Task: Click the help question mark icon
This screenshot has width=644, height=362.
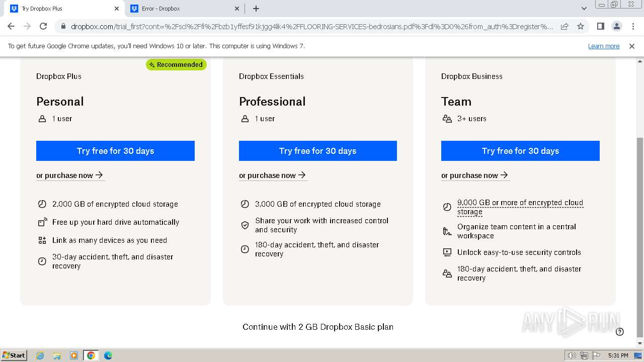Action: pos(620,331)
